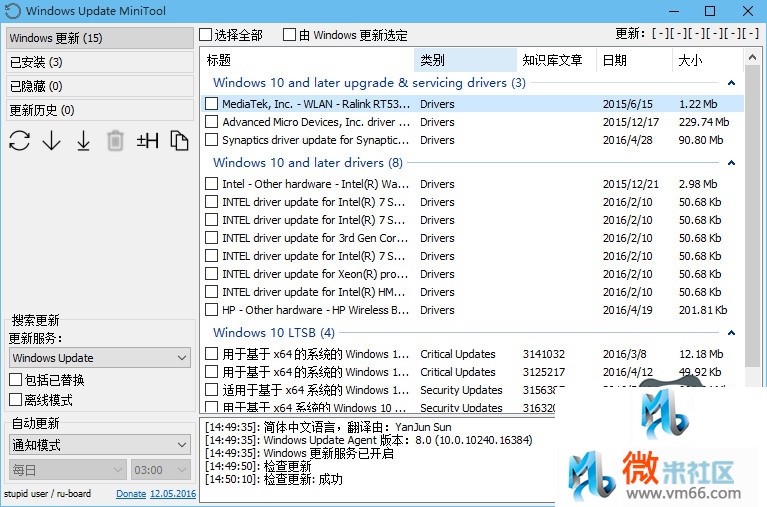The height and width of the screenshot is (507, 767).
Task: Open the 已安装 (3) tab
Action: pyautogui.click(x=100, y=62)
